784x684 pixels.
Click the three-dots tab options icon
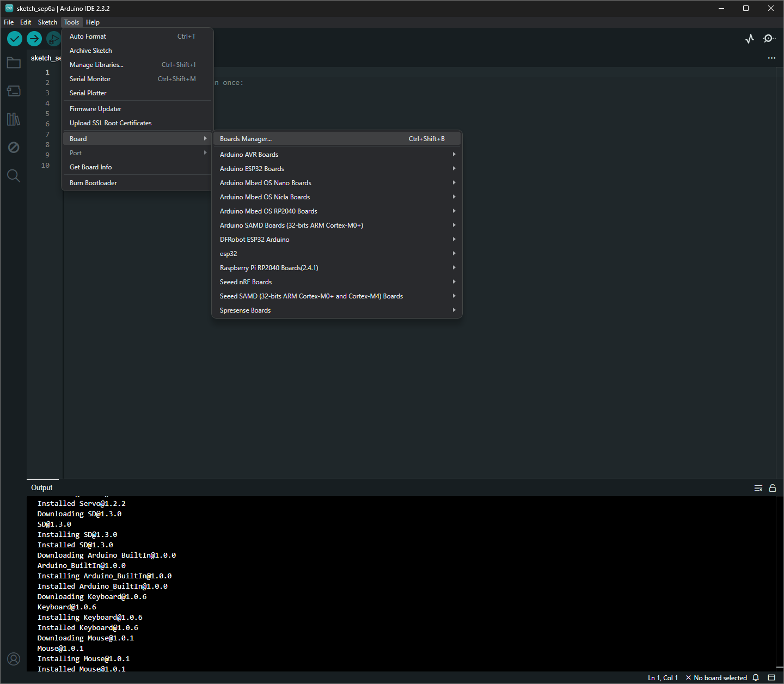[x=771, y=58]
